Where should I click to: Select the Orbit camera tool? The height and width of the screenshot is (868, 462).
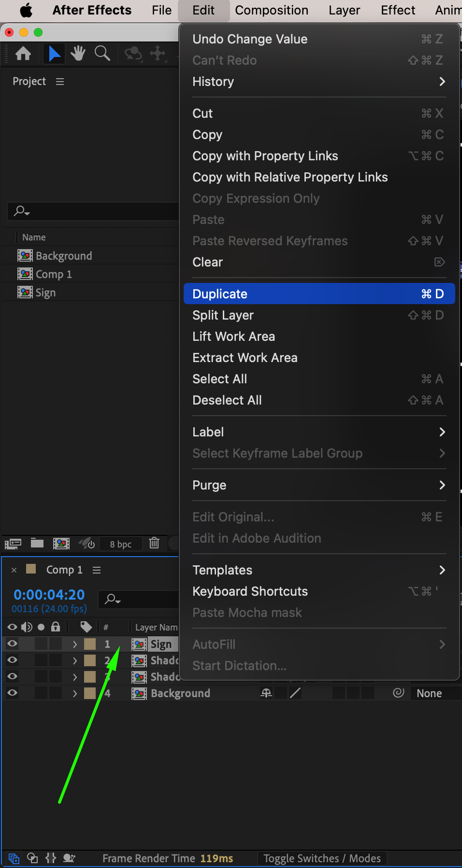133,54
